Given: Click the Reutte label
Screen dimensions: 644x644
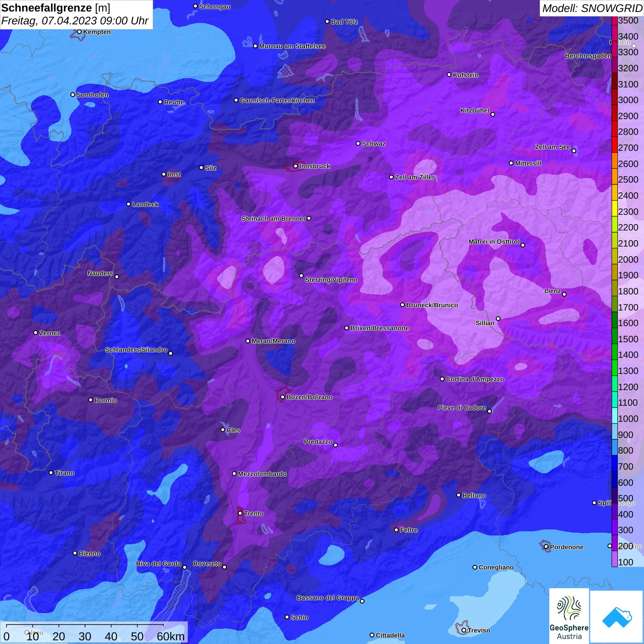Looking at the screenshot, I should 174,102.
